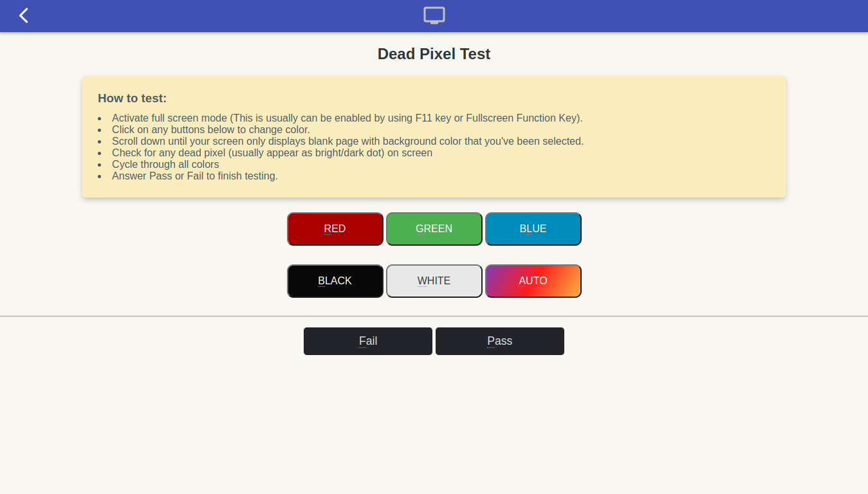Viewport: 868px width, 494px height.
Task: Start the AUTO color cycle button
Action: [533, 281]
